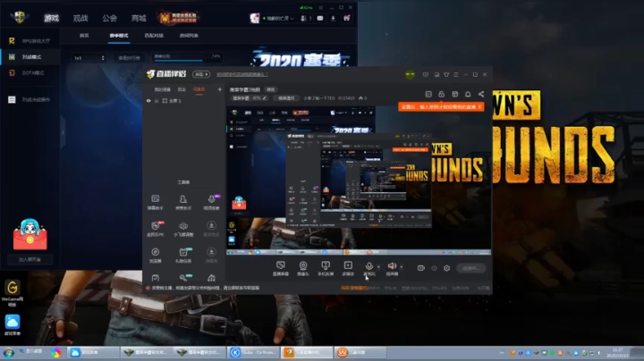Screen dimensions: 644x361
Task: Open the drone toolbox icon in second row
Action: [x=183, y=229]
